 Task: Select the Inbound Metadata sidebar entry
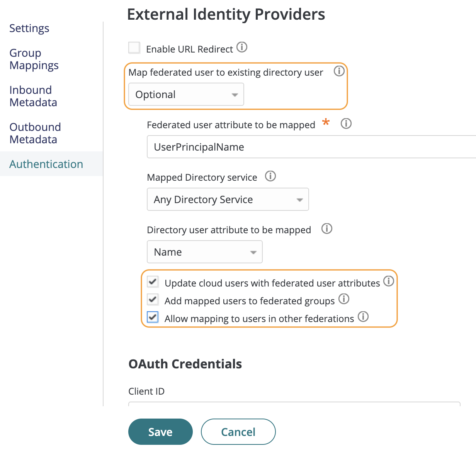pyautogui.click(x=33, y=96)
